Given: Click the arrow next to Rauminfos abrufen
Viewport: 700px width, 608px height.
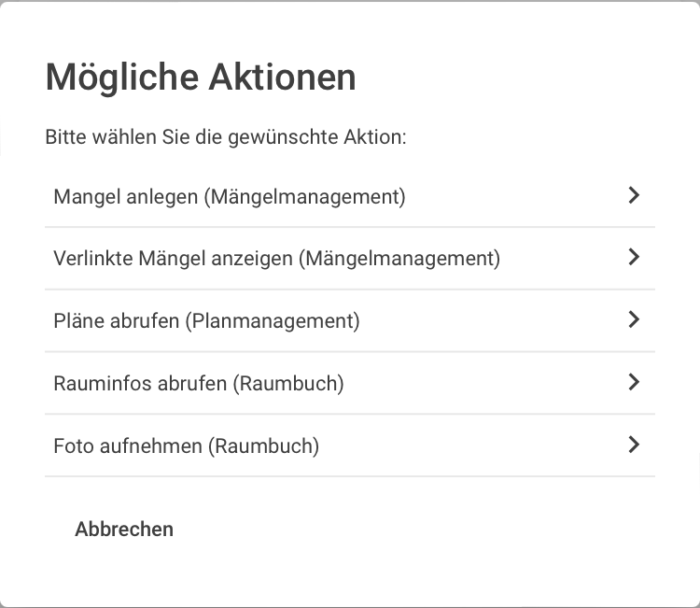Looking at the screenshot, I should [634, 382].
